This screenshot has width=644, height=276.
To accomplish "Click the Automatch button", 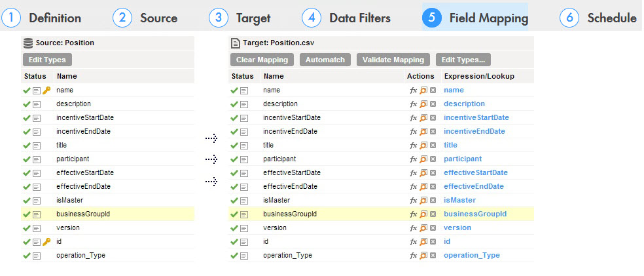I will pyautogui.click(x=325, y=60).
